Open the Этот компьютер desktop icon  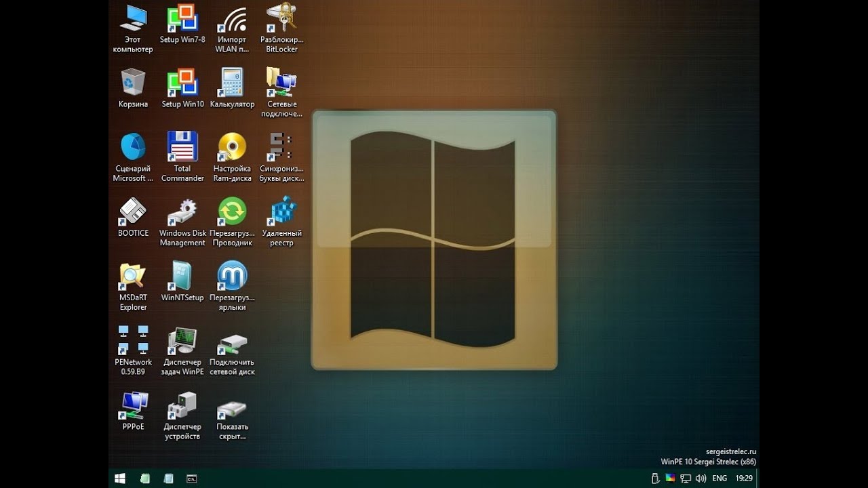click(133, 28)
